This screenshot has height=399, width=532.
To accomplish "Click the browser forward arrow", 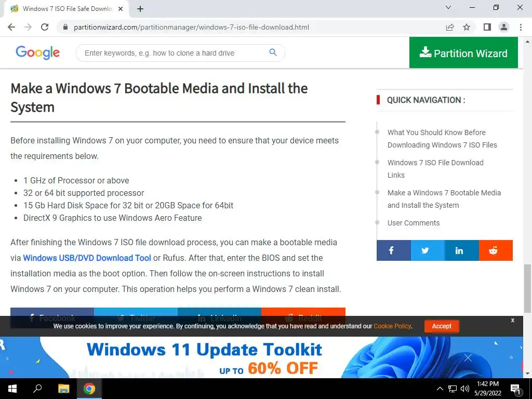I will pos(28,27).
